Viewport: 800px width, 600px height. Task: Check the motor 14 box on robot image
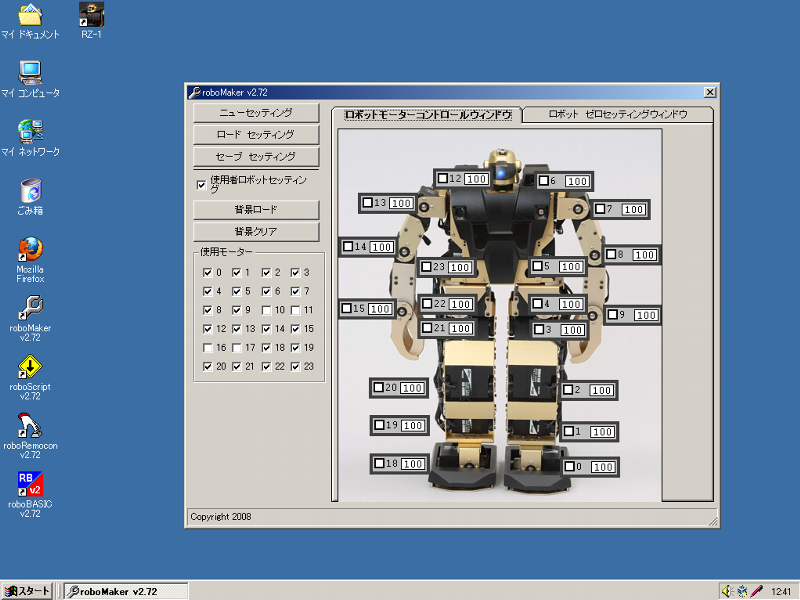pyautogui.click(x=348, y=246)
